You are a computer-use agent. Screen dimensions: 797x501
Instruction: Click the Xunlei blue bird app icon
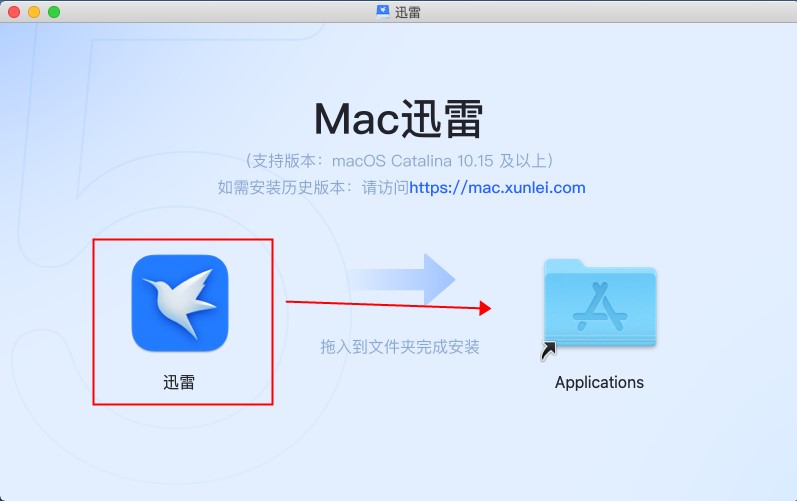pos(180,303)
